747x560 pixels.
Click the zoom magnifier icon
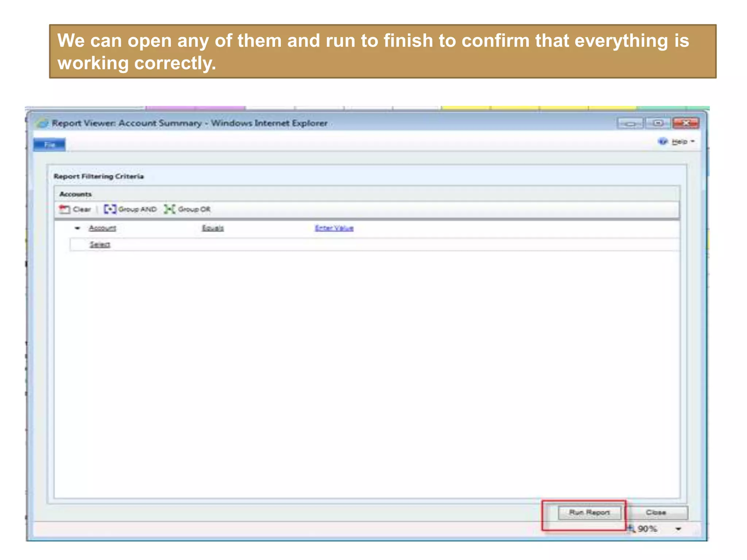pyautogui.click(x=631, y=529)
